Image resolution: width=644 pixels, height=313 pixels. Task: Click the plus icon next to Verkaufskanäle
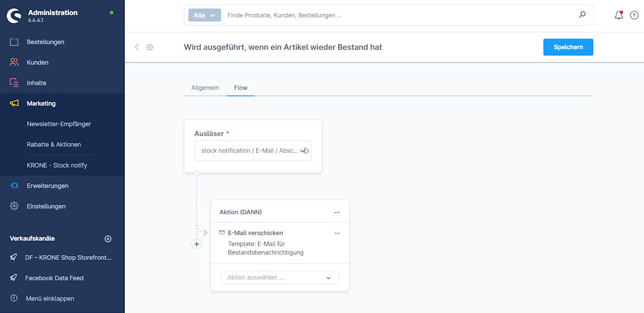[x=108, y=238]
